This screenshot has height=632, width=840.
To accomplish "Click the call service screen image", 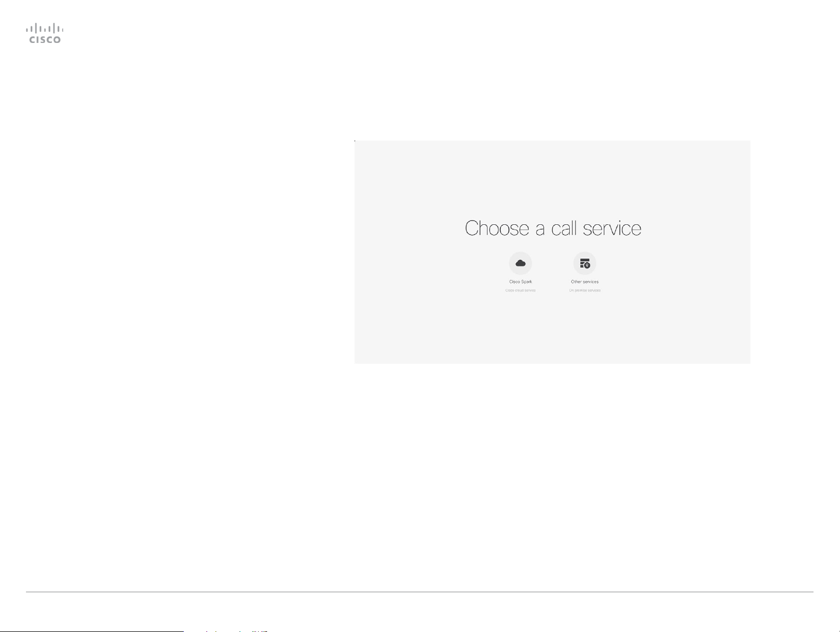I will (x=552, y=252).
